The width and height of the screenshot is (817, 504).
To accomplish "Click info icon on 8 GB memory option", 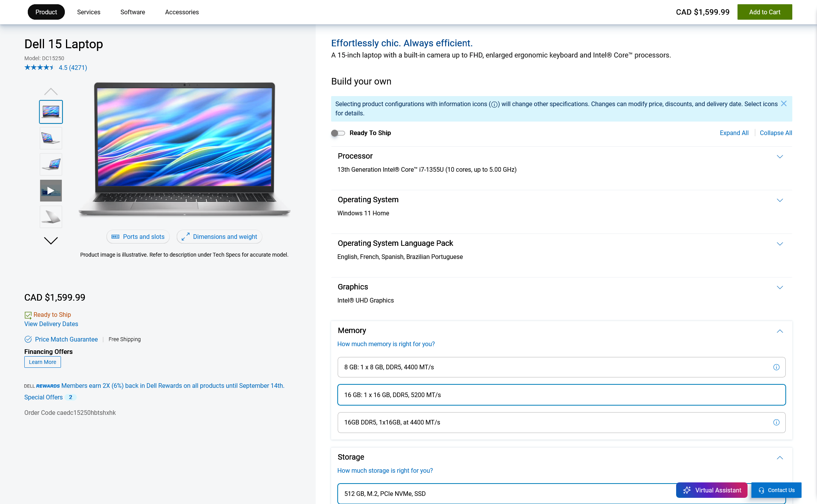I will 776,367.
